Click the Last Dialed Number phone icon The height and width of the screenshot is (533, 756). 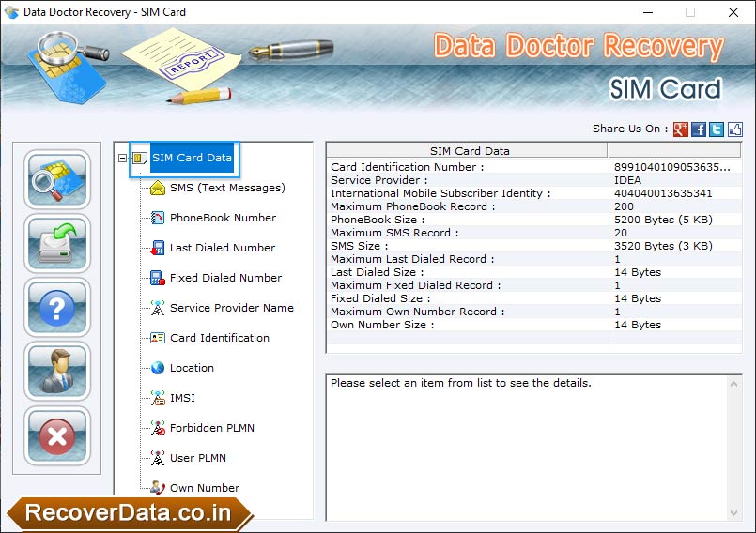pyautogui.click(x=158, y=248)
